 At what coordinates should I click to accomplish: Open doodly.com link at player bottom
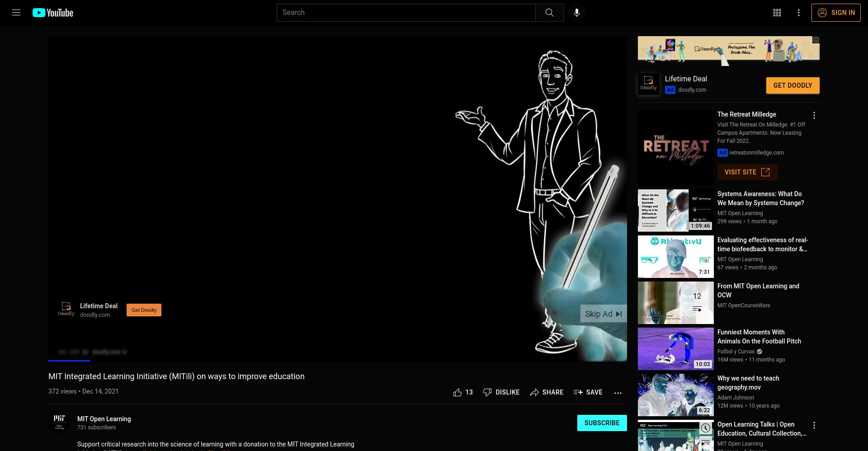pos(109,352)
